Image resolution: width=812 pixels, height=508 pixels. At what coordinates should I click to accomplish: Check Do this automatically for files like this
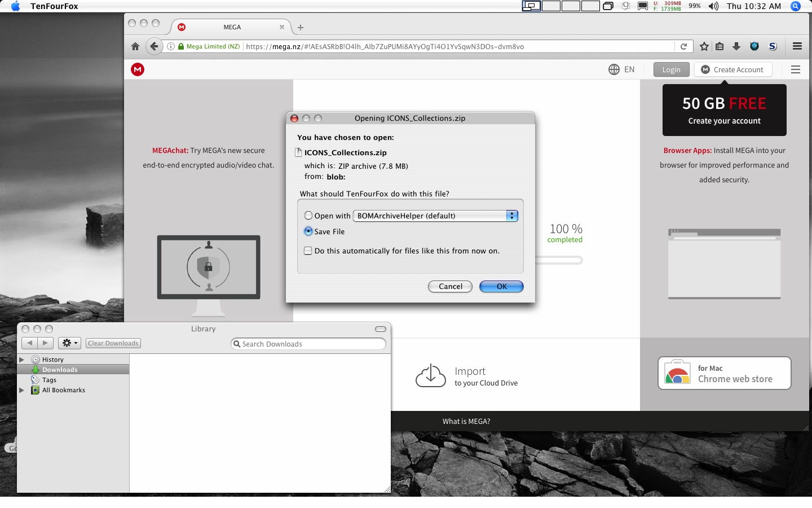click(x=308, y=251)
